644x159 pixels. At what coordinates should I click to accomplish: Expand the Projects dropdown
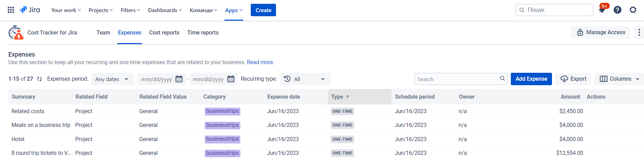(x=101, y=10)
